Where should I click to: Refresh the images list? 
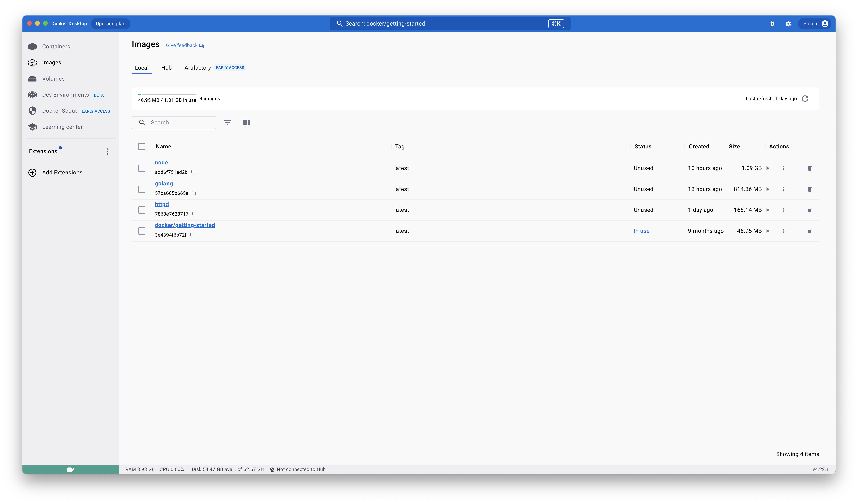(x=805, y=99)
